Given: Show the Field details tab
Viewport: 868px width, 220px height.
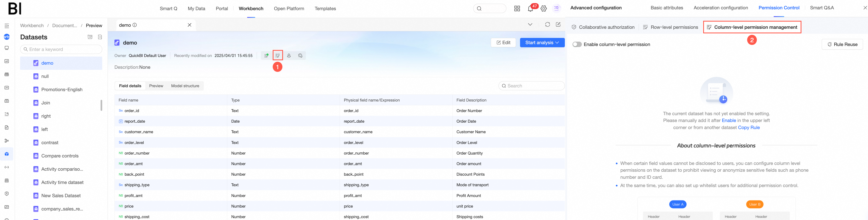Looking at the screenshot, I should pos(130,86).
